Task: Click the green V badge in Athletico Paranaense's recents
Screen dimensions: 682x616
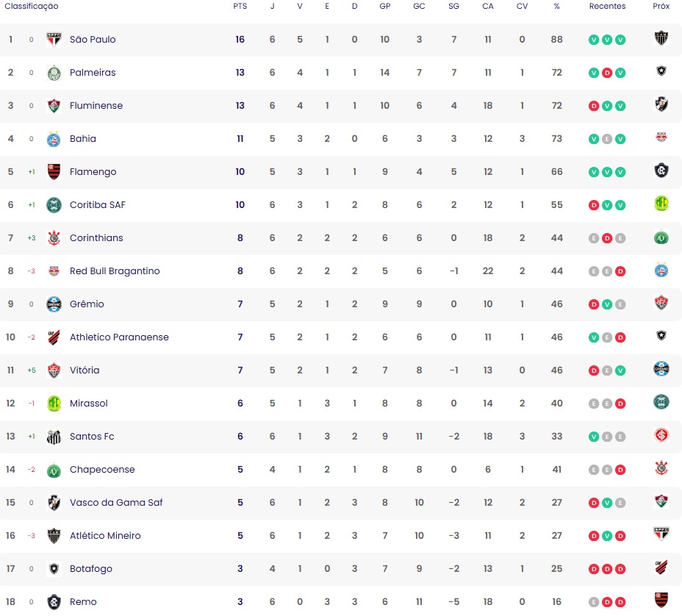Action: [594, 337]
